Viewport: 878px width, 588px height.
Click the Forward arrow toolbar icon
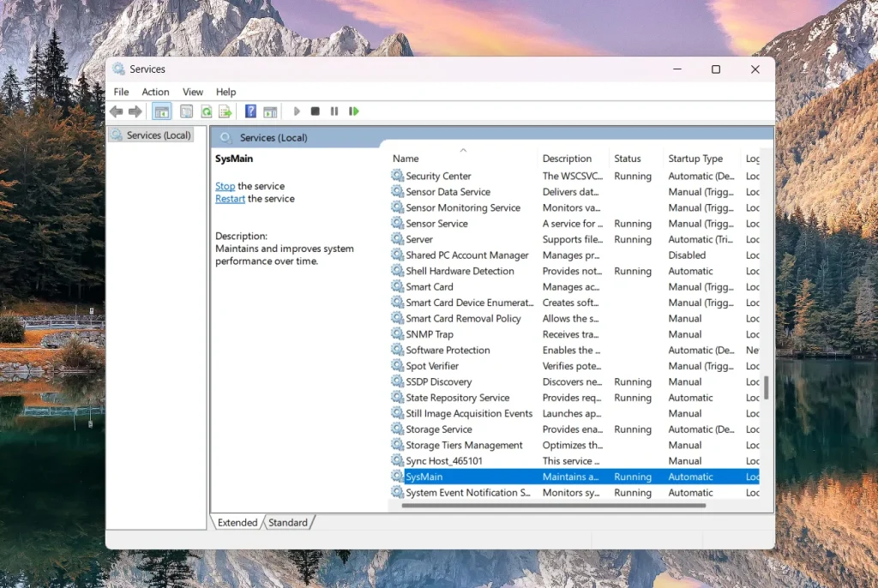[135, 111]
